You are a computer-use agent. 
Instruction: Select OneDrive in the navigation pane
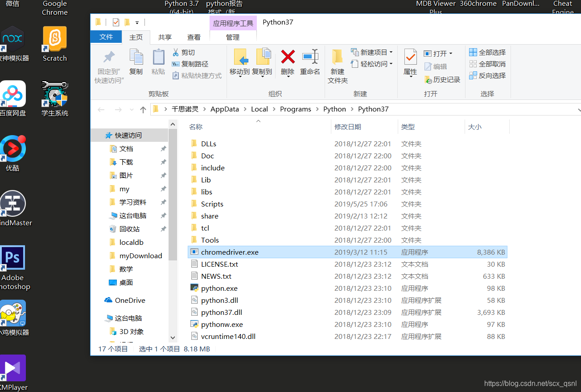point(130,300)
